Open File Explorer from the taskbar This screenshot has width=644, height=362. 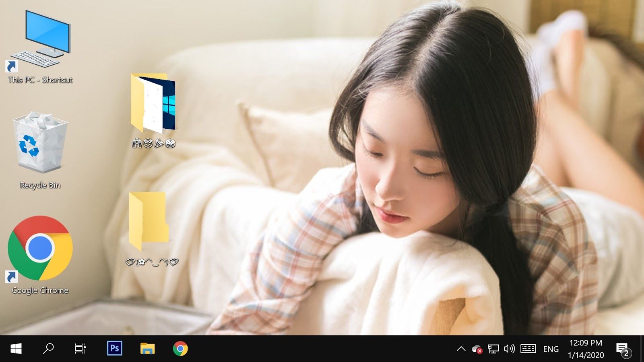coord(147,348)
